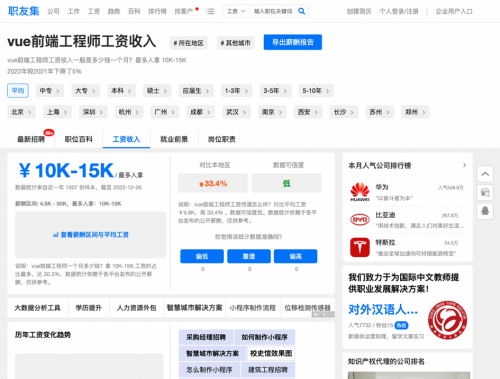Image resolution: width=500 pixels, height=379 pixels.
Task: Click the scroll-to-top arrow icon
Action: coord(485,174)
